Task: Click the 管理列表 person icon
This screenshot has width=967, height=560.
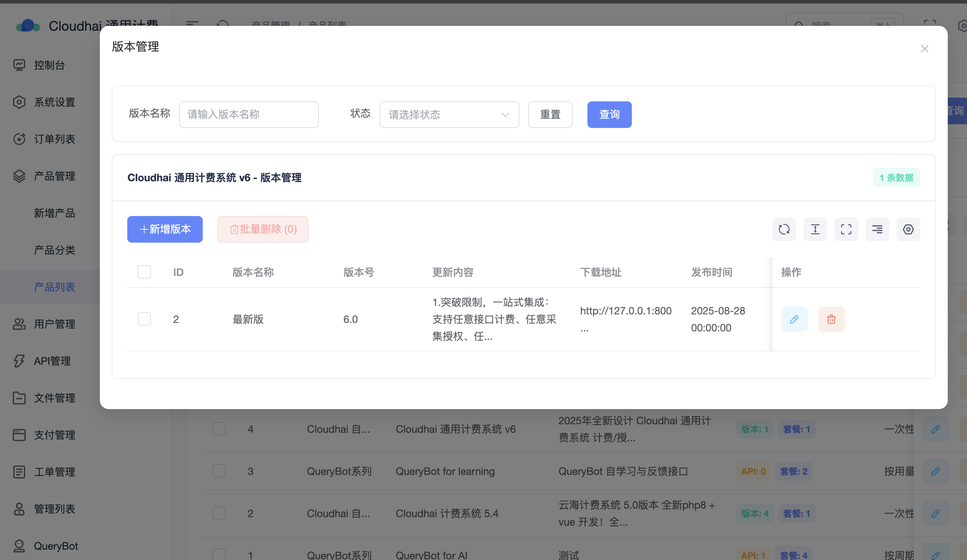Action: (x=19, y=509)
